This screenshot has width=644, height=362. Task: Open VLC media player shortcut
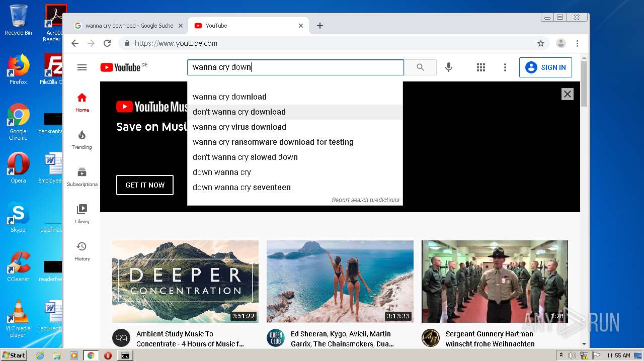(x=18, y=319)
